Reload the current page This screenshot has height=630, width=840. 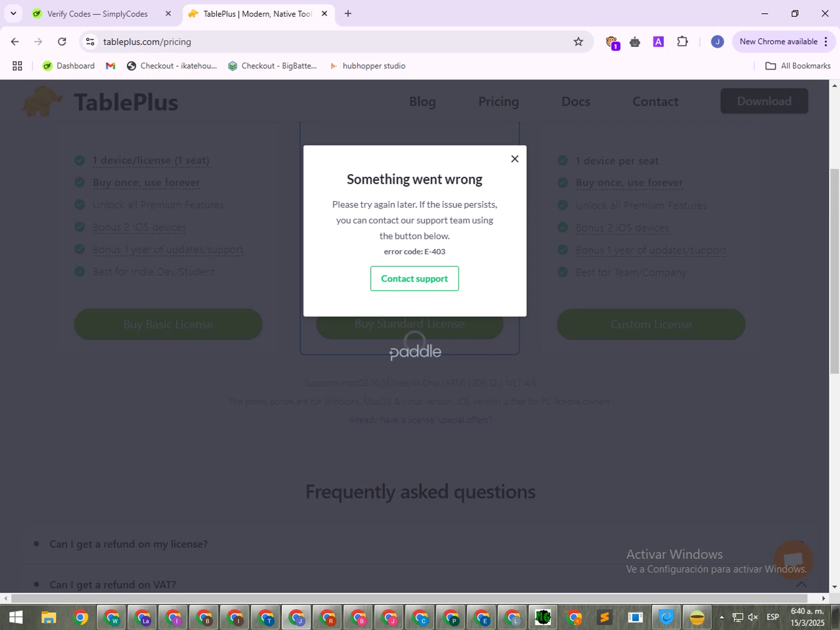[62, 41]
